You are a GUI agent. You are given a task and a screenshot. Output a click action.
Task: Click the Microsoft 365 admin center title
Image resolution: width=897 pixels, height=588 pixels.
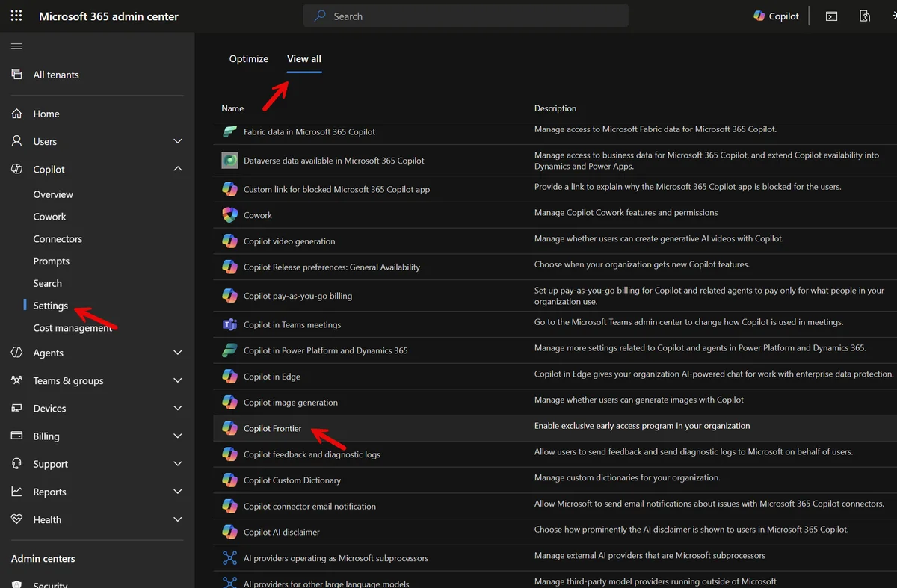(x=108, y=16)
